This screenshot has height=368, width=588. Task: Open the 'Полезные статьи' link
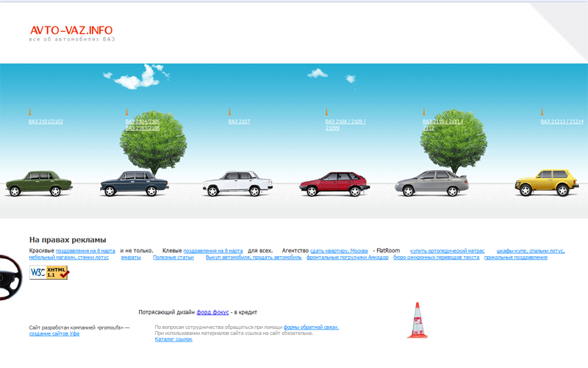point(173,258)
